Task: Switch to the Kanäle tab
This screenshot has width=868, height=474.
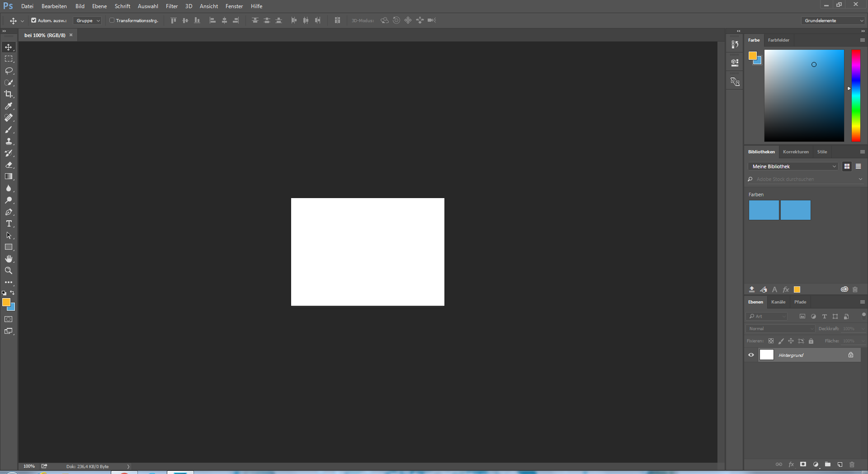Action: coord(778,302)
